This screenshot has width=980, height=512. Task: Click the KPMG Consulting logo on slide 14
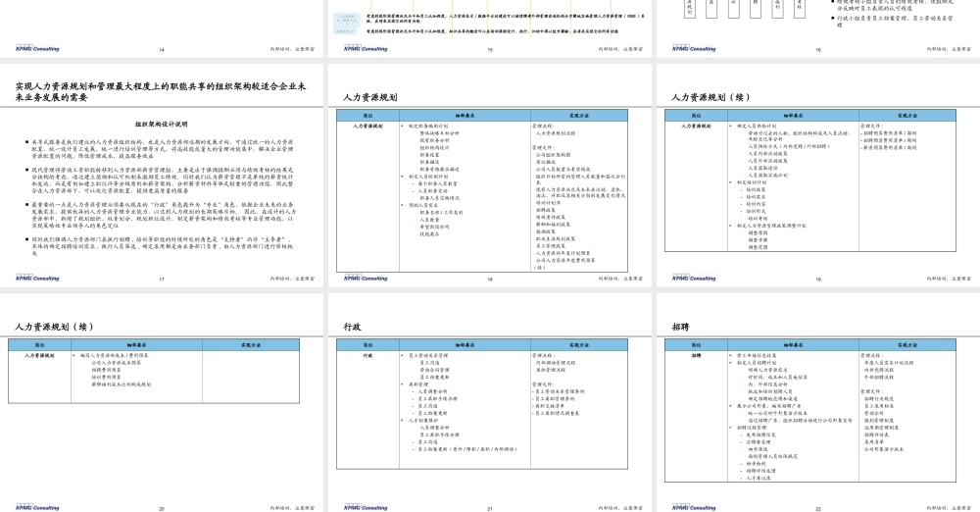click(37, 48)
